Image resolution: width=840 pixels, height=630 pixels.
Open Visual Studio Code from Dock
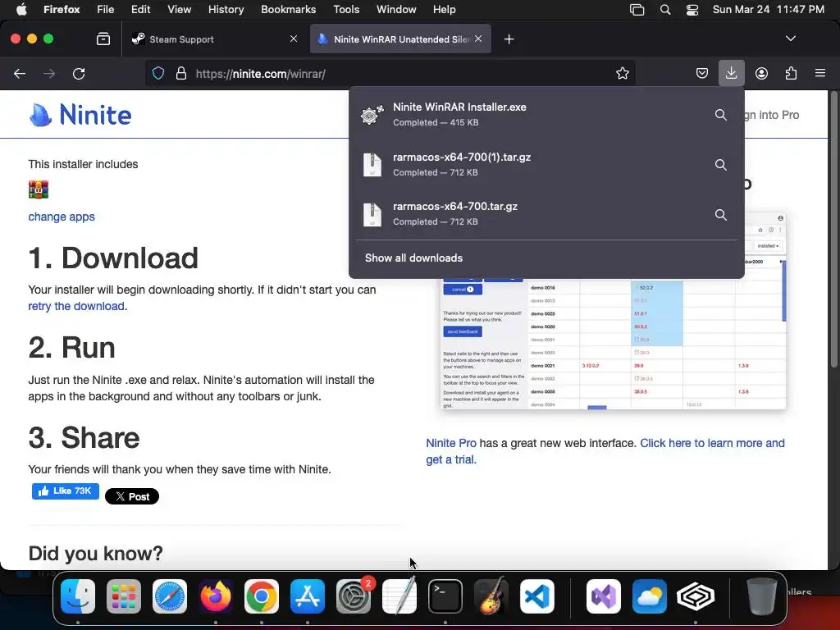point(536,596)
